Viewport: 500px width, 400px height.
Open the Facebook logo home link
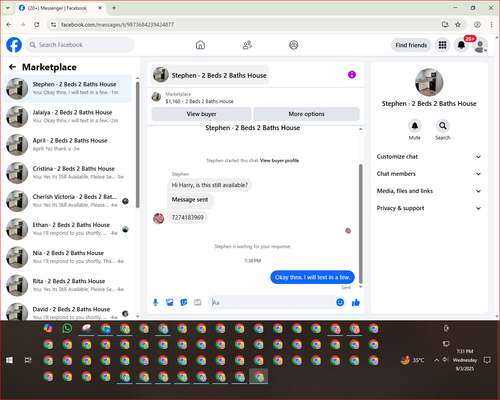coord(14,45)
